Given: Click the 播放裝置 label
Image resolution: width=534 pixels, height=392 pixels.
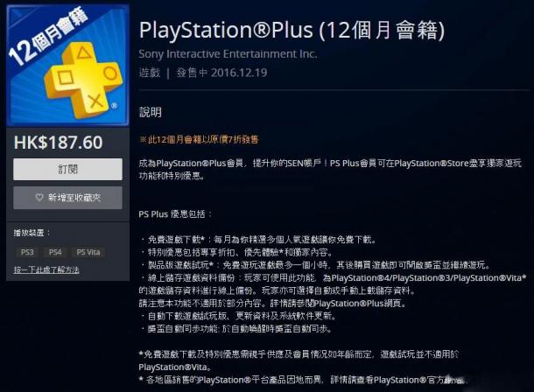Looking at the screenshot, I should click(32, 233).
